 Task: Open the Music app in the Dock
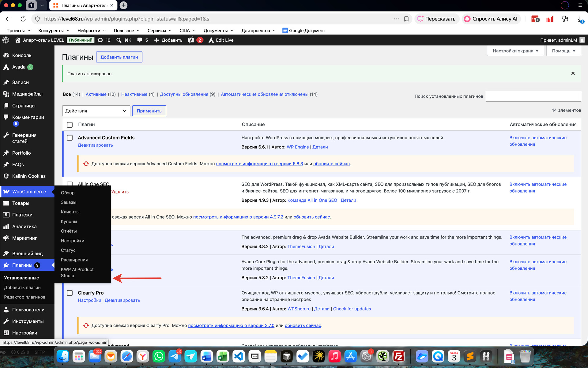coord(334,356)
